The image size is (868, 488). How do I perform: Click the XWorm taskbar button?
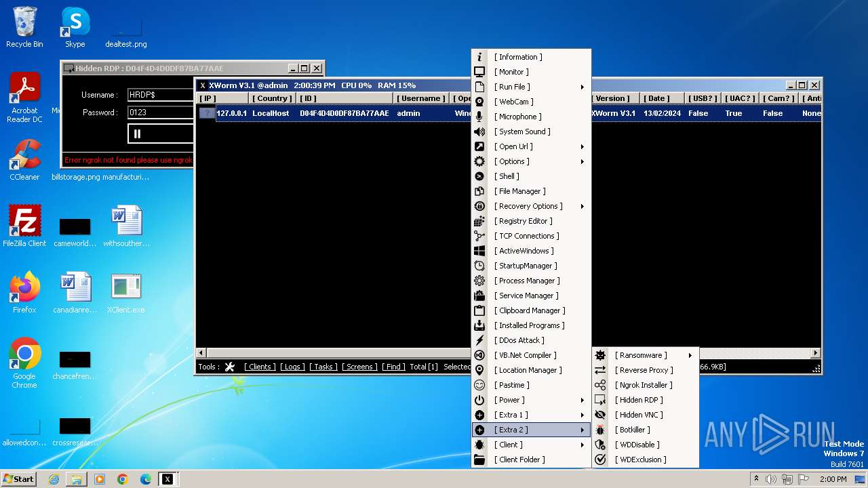coord(167,479)
